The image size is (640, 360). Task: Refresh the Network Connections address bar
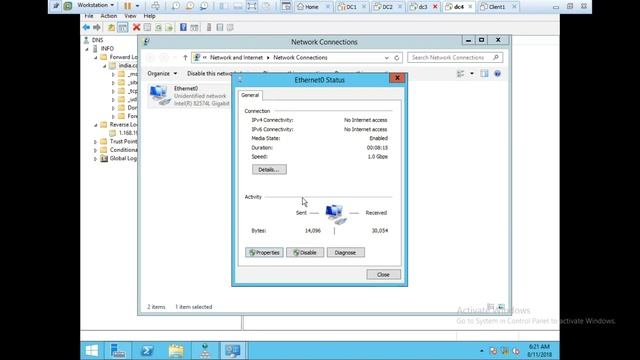coord(396,58)
